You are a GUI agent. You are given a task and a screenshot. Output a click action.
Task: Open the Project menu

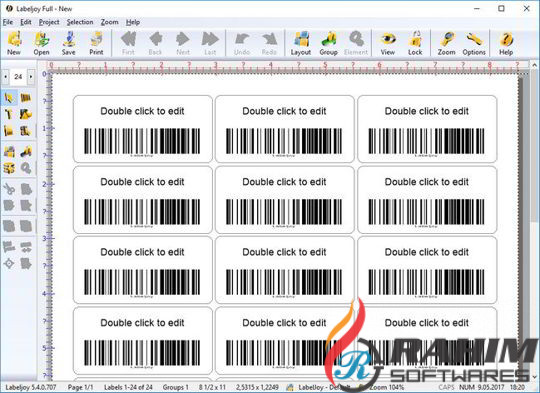pos(49,22)
